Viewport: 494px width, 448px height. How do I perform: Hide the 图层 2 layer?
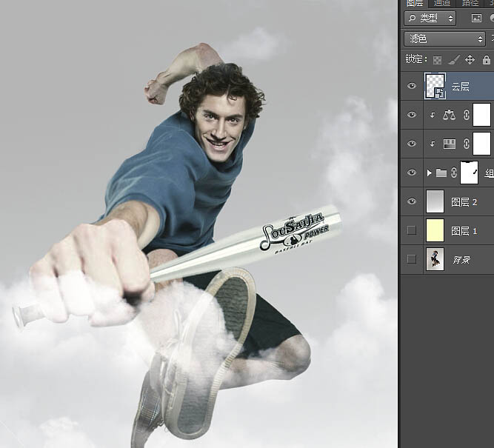click(412, 201)
